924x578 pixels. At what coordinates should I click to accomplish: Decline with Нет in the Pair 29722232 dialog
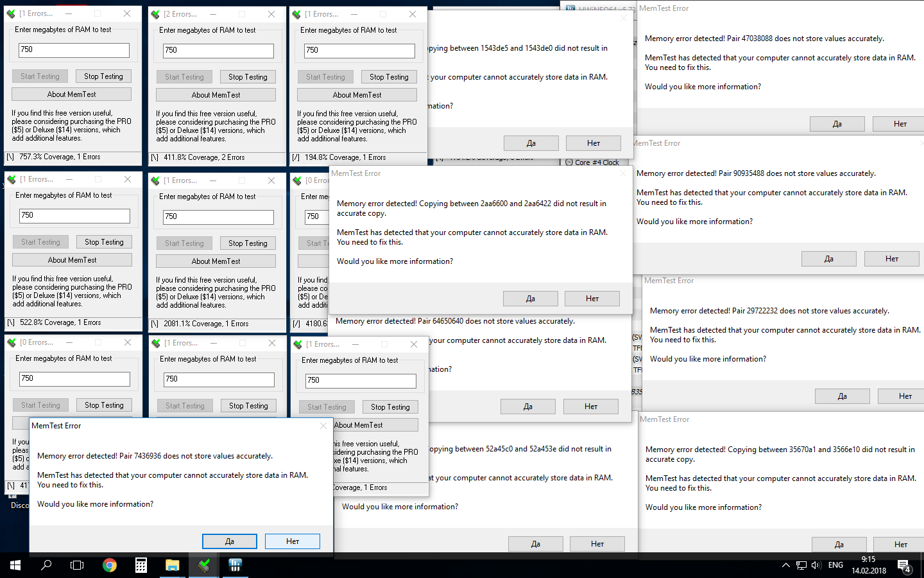(901, 396)
